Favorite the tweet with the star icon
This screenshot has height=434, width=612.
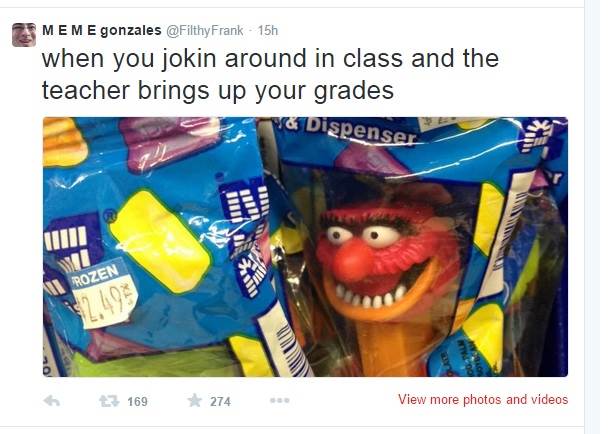194,400
